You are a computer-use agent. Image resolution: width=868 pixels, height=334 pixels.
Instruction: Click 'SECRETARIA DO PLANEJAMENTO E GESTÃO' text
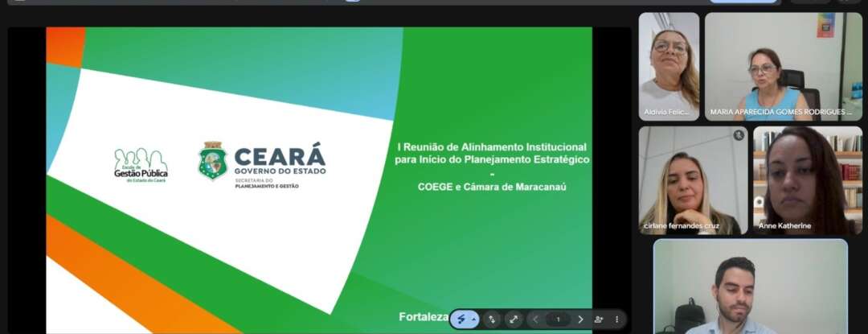pyautogui.click(x=267, y=183)
